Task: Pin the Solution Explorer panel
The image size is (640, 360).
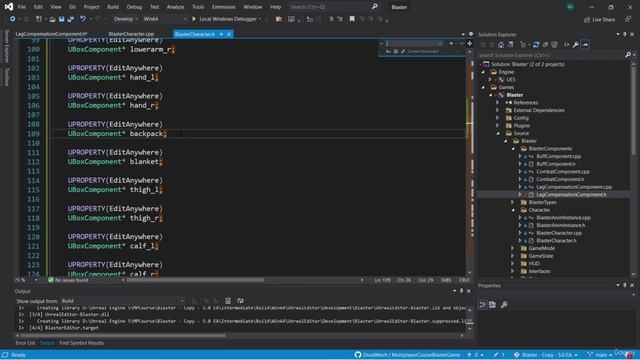Action: 624,35
